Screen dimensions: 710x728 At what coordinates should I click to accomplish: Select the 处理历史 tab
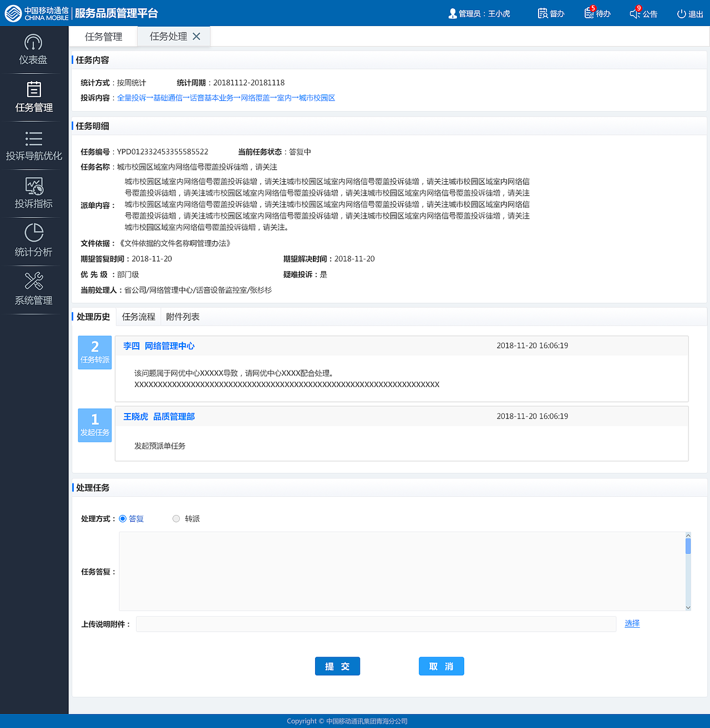click(93, 317)
